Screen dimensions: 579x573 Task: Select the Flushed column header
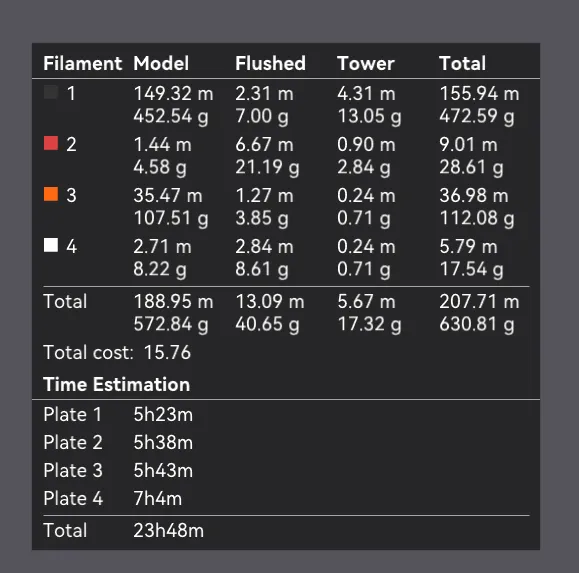pos(271,63)
